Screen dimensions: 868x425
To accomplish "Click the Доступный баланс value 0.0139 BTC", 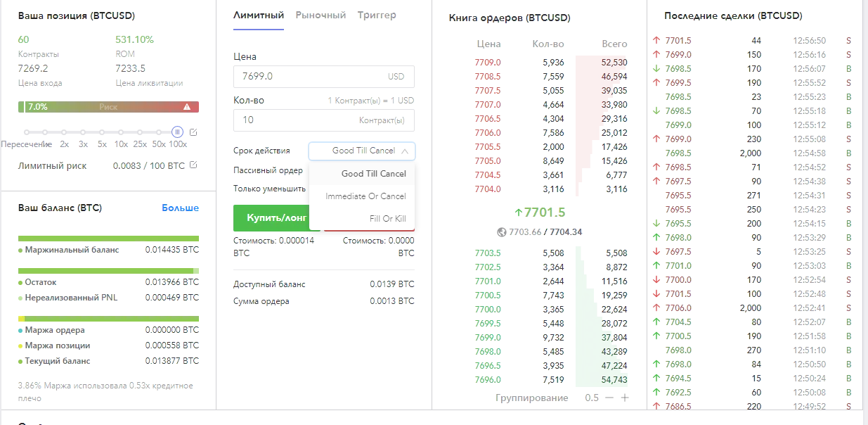I will (x=392, y=284).
